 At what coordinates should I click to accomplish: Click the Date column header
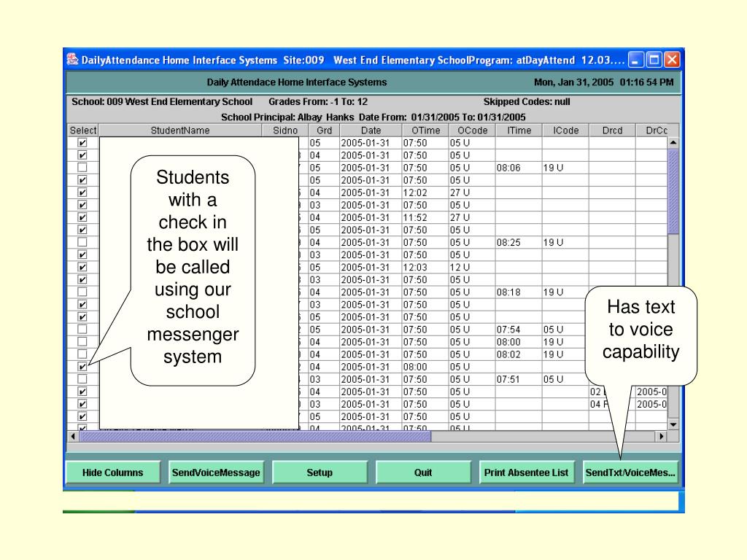click(371, 131)
